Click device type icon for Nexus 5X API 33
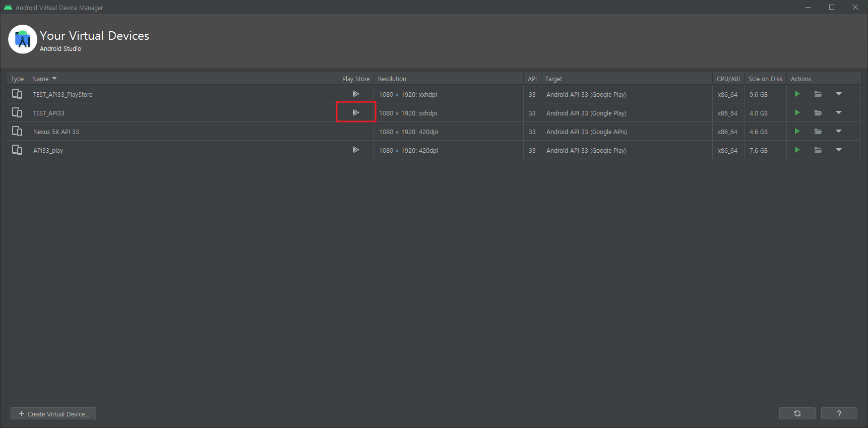This screenshot has height=428, width=868. (17, 132)
